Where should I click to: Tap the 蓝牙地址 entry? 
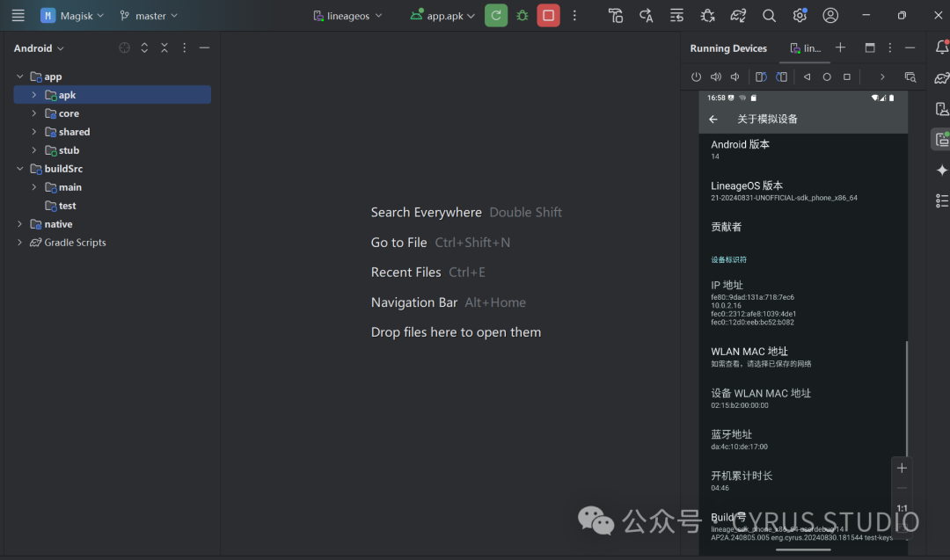[803, 440]
